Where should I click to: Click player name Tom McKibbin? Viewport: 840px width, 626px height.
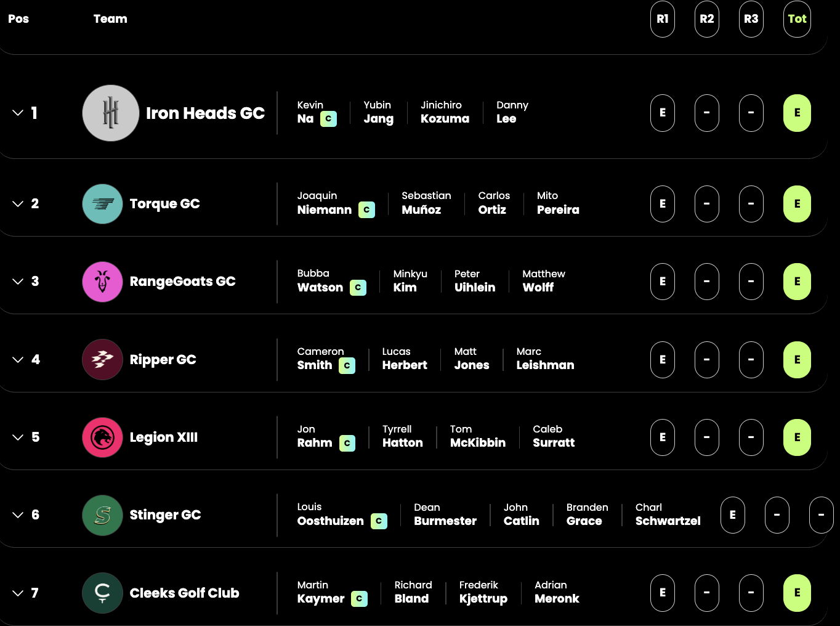(x=478, y=436)
